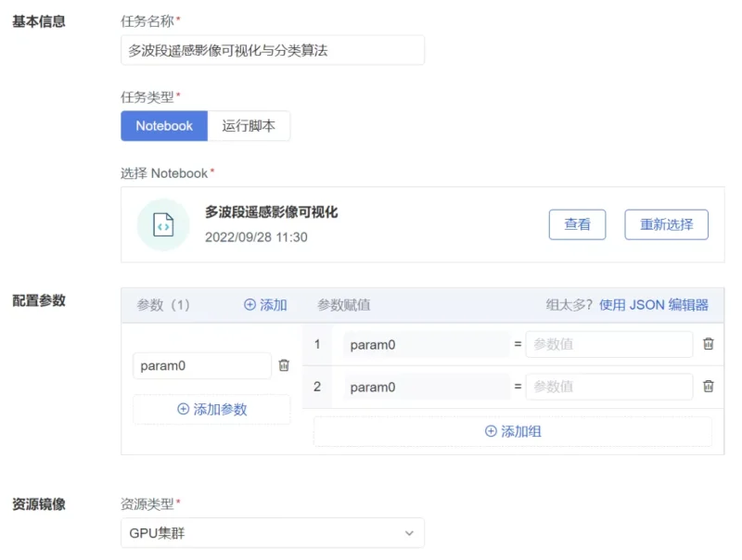The height and width of the screenshot is (560, 742).
Task: Click the plus icon in 添加组
Action: pyautogui.click(x=491, y=431)
